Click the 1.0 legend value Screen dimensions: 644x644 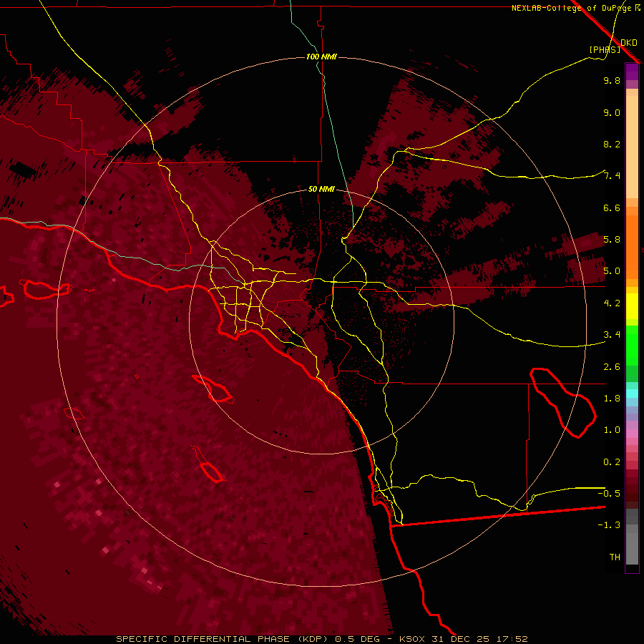coord(612,430)
